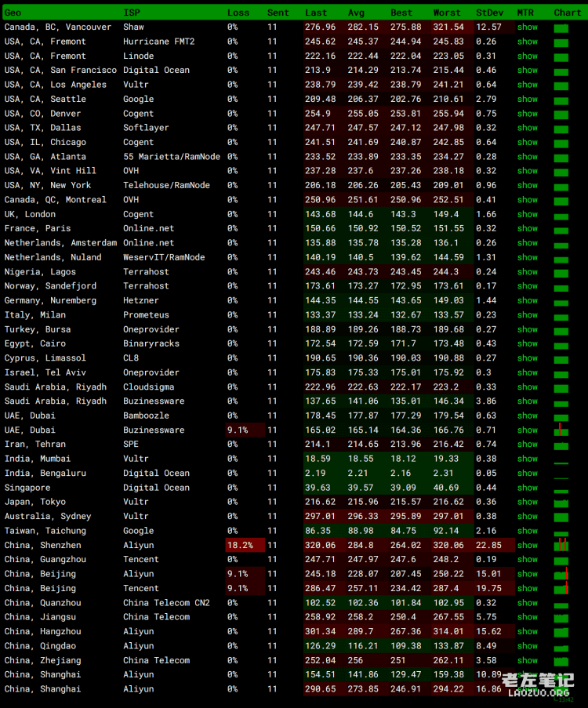Click the 22.85 StDev value for Shenzhen
Viewport: 588px width, 708px height.
(488, 545)
